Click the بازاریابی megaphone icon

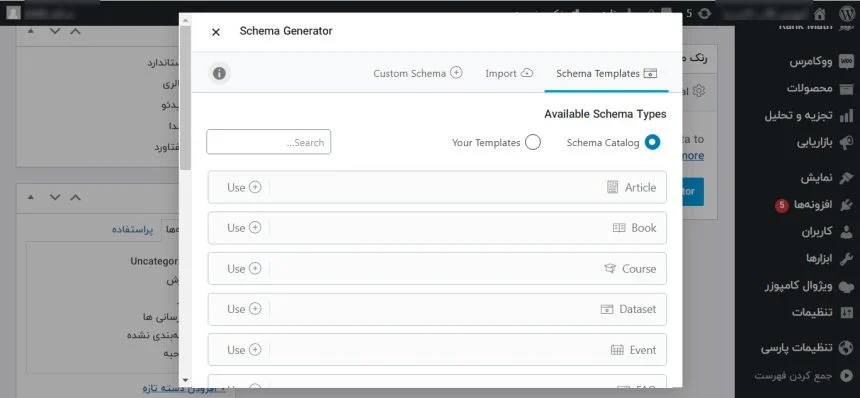pyautogui.click(x=847, y=143)
